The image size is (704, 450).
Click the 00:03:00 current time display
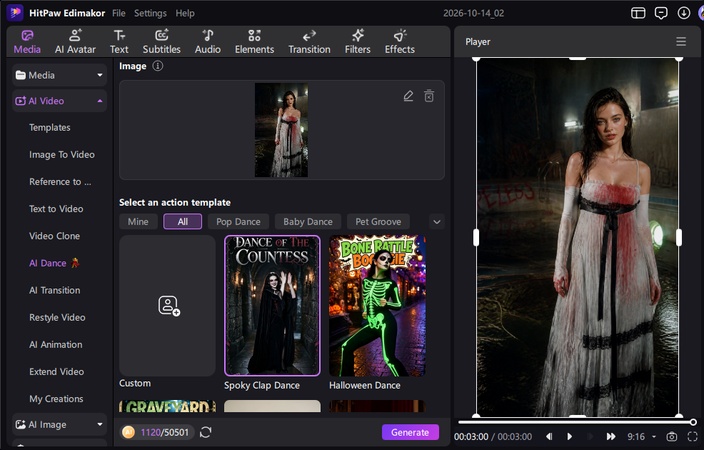[471, 437]
